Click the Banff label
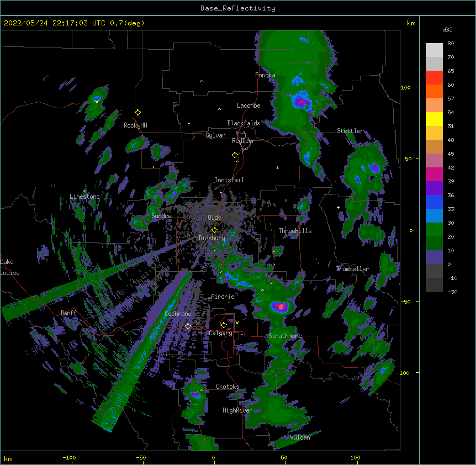This screenshot has width=476, height=465. (68, 313)
